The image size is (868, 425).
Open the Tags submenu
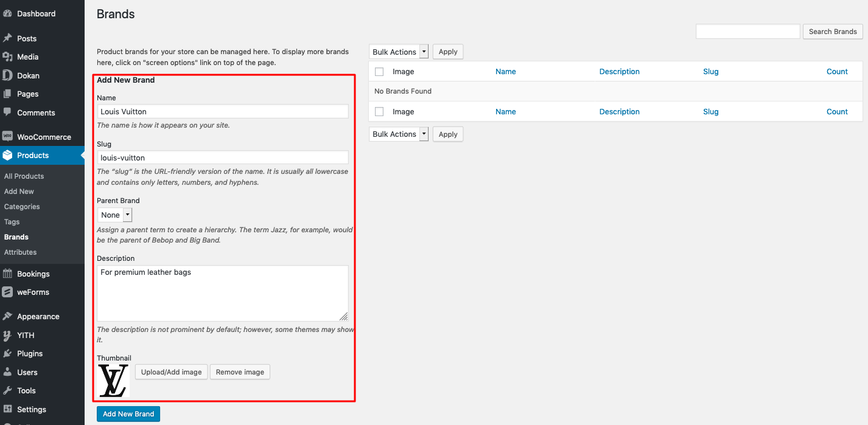[x=12, y=222]
